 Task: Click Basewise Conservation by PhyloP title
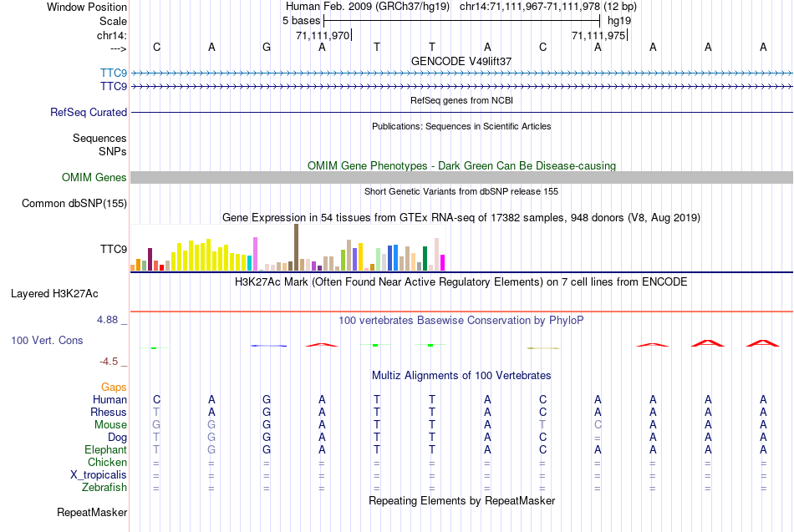[461, 321]
